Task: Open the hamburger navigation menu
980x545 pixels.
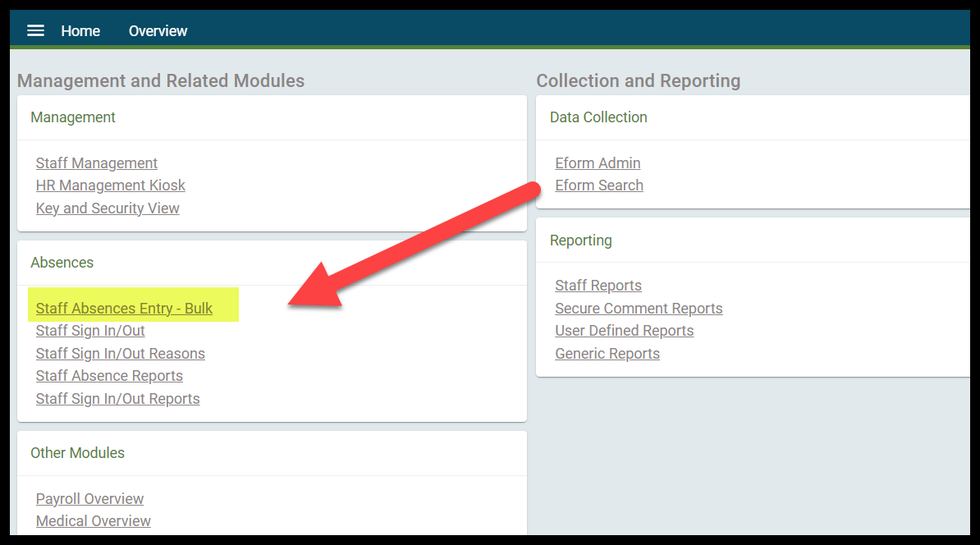Action: coord(35,30)
